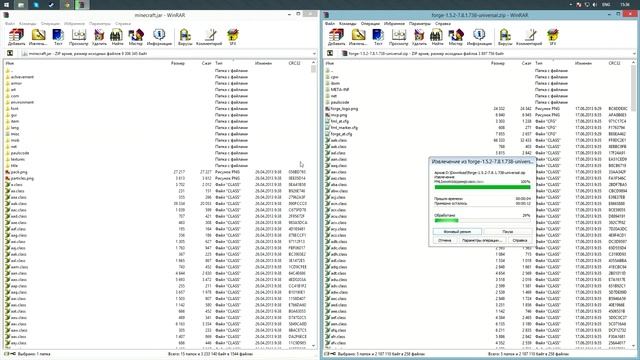Click Отмена button in extraction dialog

pos(444,240)
